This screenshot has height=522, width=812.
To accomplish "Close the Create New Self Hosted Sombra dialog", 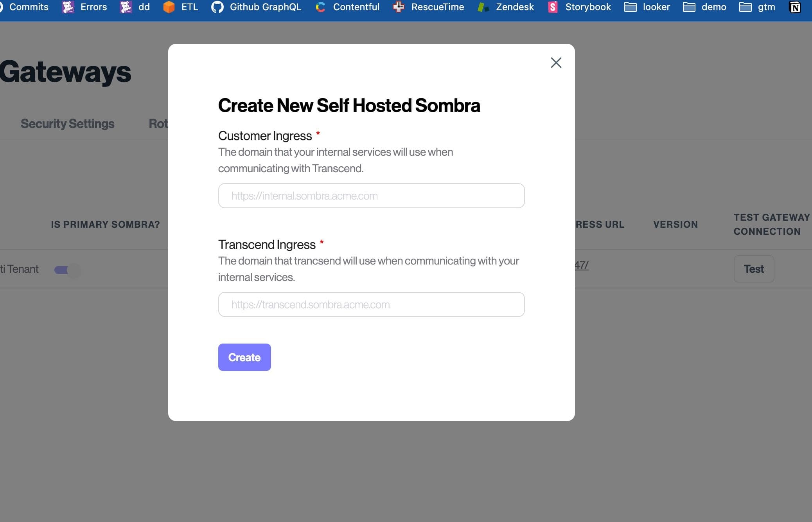I will (x=556, y=63).
